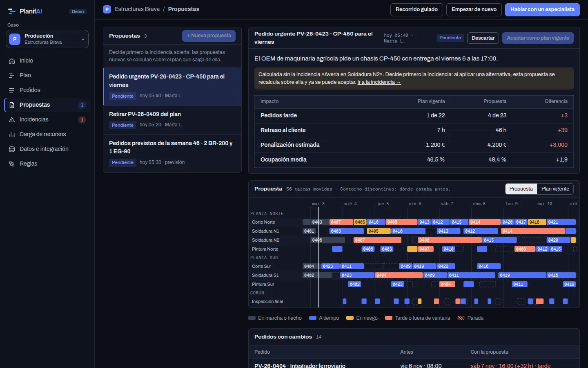Screen dimensions: 588x368
Task: Switch Gantt view to Propuesta
Action: point(521,189)
